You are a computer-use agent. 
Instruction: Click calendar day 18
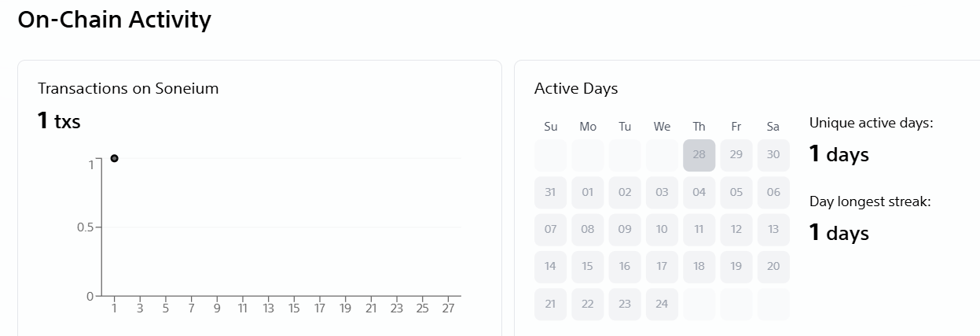(x=699, y=266)
